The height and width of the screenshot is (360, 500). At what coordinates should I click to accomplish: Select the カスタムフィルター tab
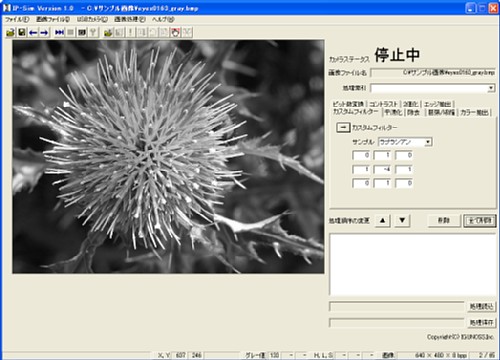356,112
